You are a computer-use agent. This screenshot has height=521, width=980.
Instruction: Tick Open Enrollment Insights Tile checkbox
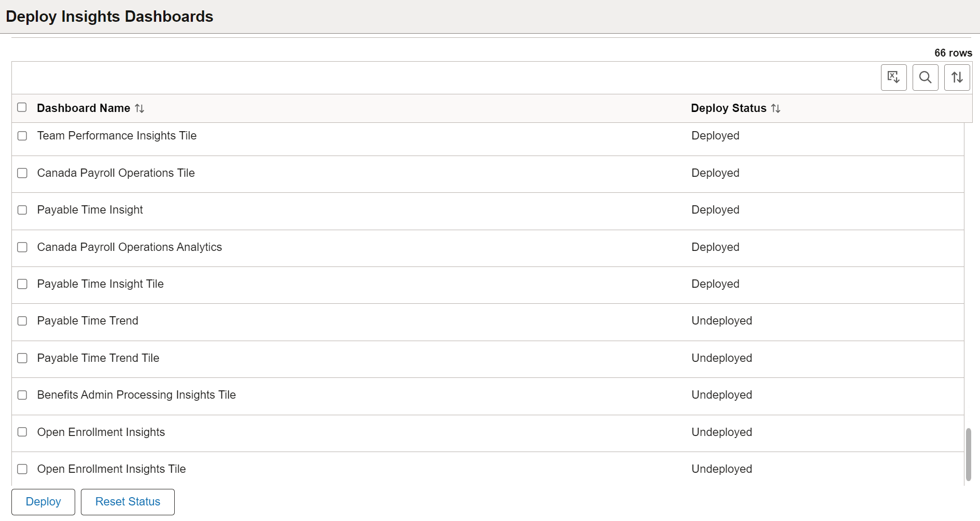tap(22, 469)
